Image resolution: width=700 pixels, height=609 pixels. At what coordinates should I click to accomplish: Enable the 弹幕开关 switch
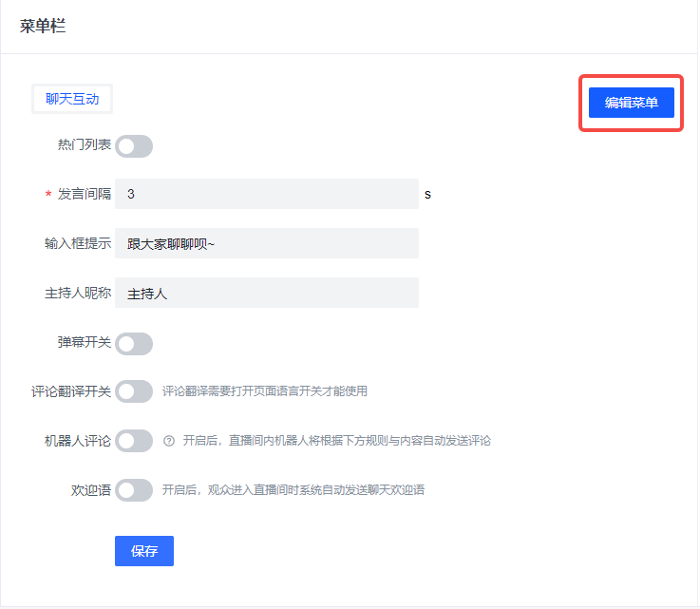[134, 344]
